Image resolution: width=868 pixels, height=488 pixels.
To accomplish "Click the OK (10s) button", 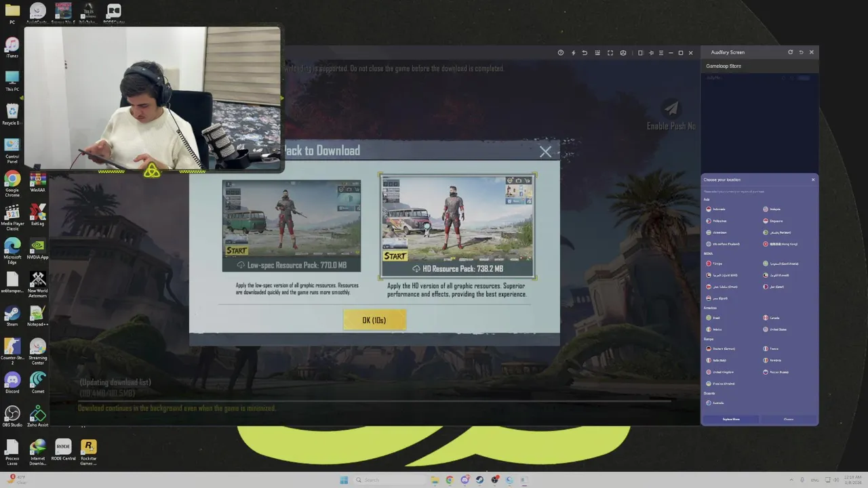I will [x=374, y=320].
